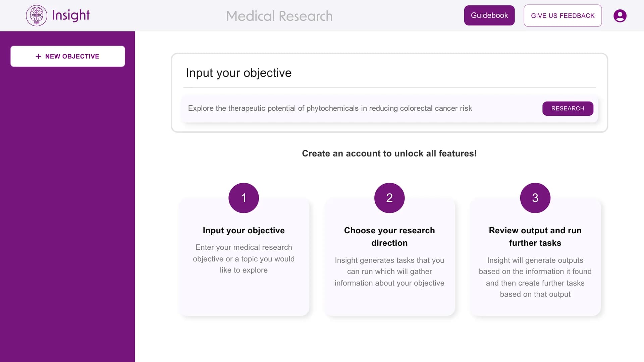
Task: Open the Guidebook
Action: [489, 15]
